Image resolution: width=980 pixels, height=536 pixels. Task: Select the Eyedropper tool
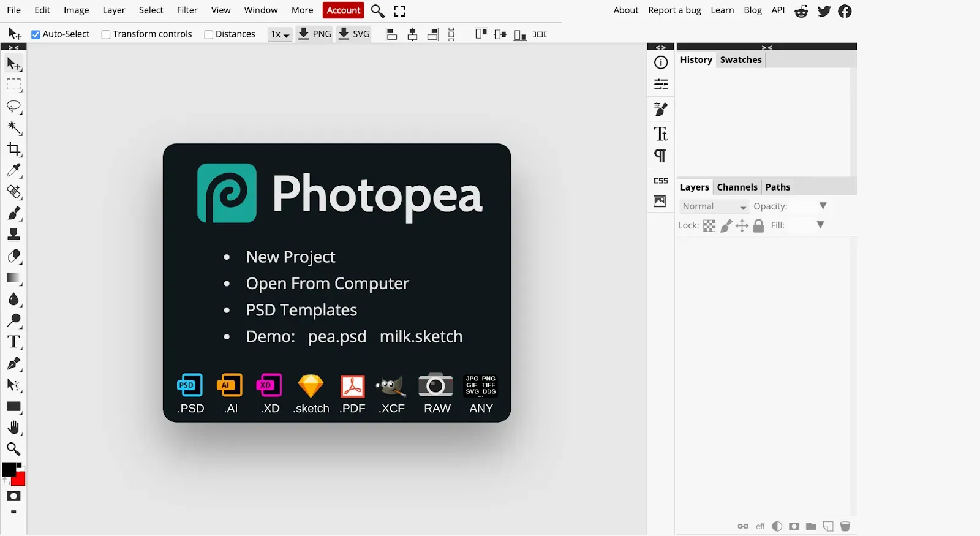click(13, 170)
